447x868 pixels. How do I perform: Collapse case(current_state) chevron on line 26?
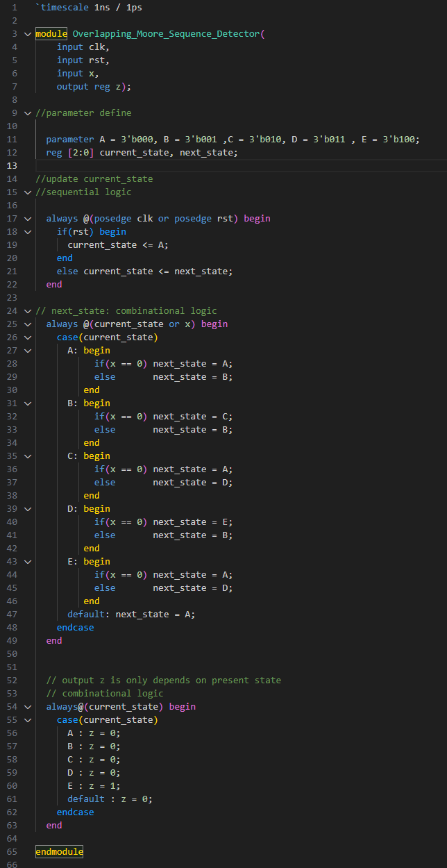28,337
